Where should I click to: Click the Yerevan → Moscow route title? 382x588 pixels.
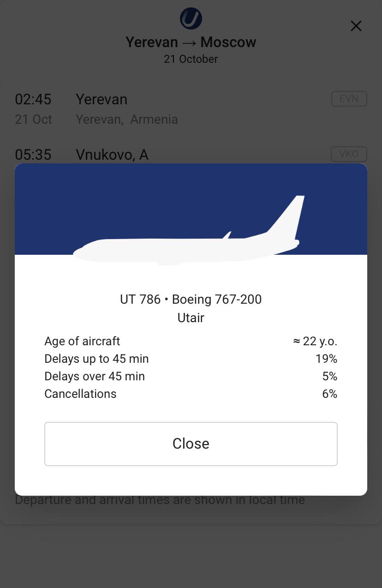point(191,42)
